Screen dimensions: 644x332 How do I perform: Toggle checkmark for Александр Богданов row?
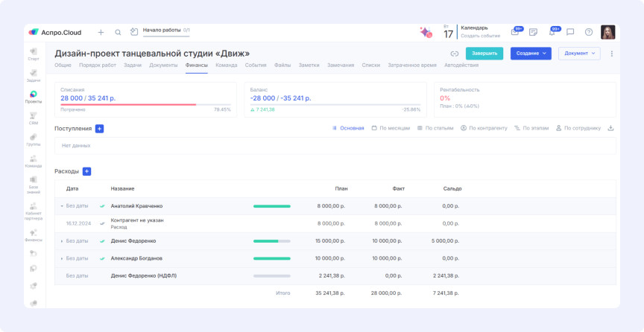(102, 258)
